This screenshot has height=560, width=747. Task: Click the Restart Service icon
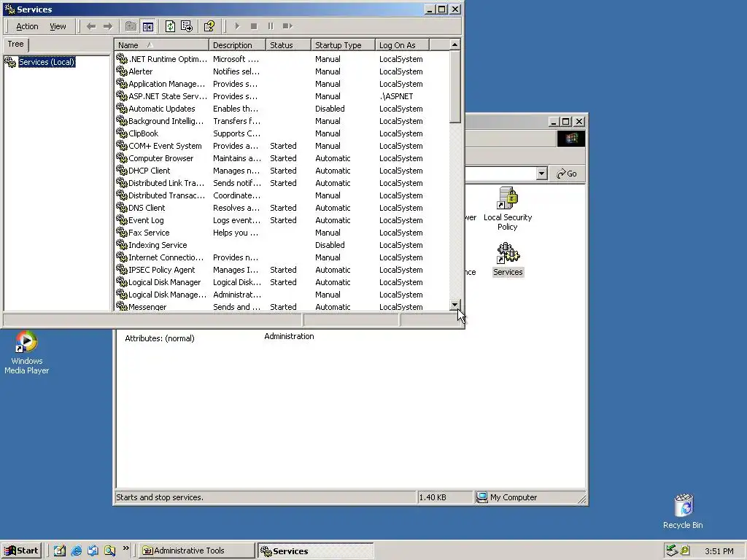287,26
